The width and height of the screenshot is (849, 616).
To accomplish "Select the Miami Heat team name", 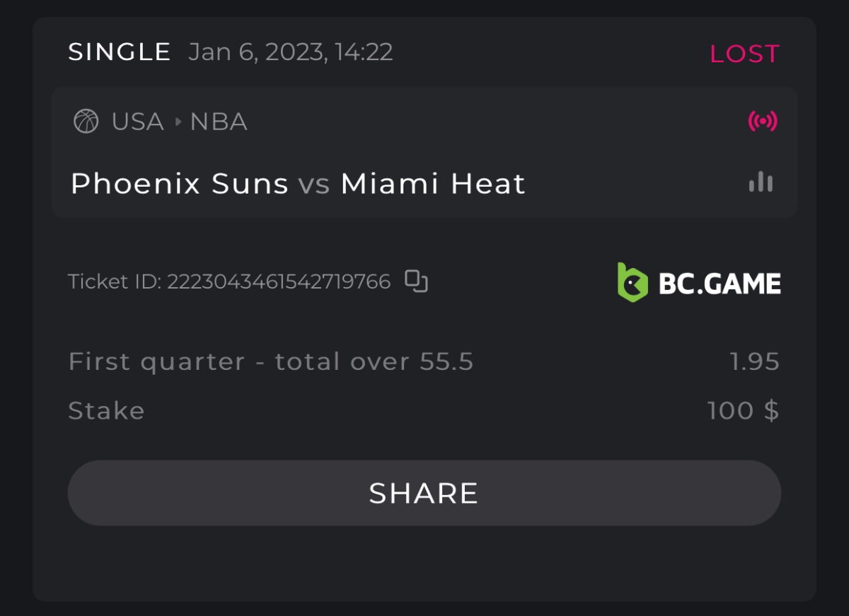I will tap(433, 184).
